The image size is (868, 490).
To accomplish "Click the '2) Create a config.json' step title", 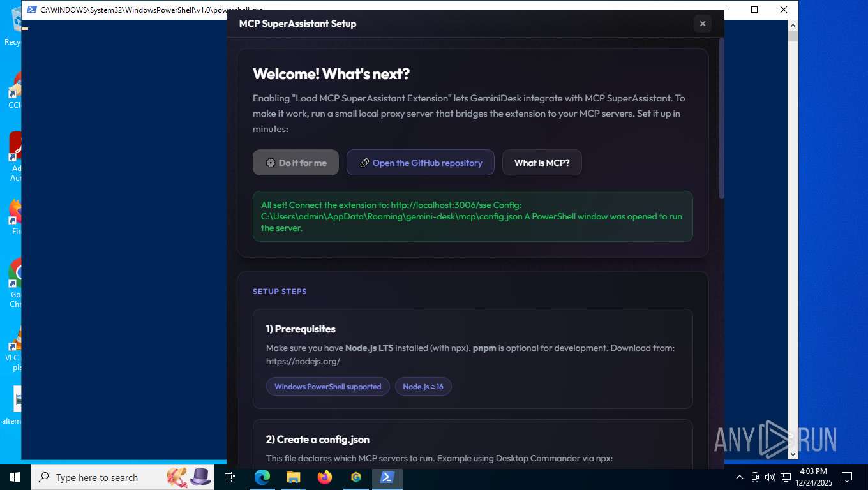I will point(318,440).
